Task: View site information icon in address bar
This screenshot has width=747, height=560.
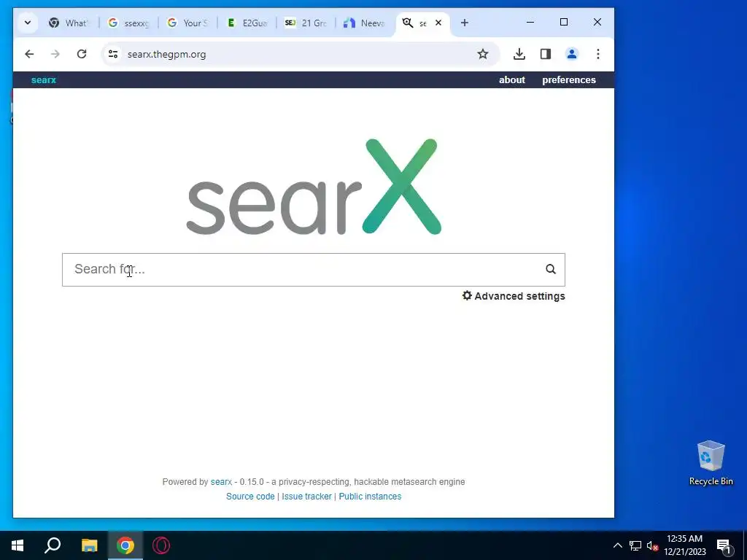Action: [x=113, y=54]
